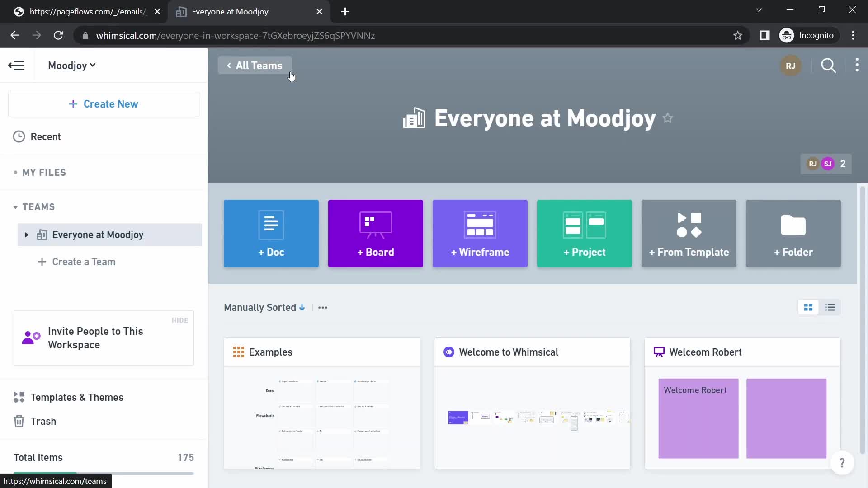Open search with the magnifier icon
868x488 pixels.
[829, 66]
